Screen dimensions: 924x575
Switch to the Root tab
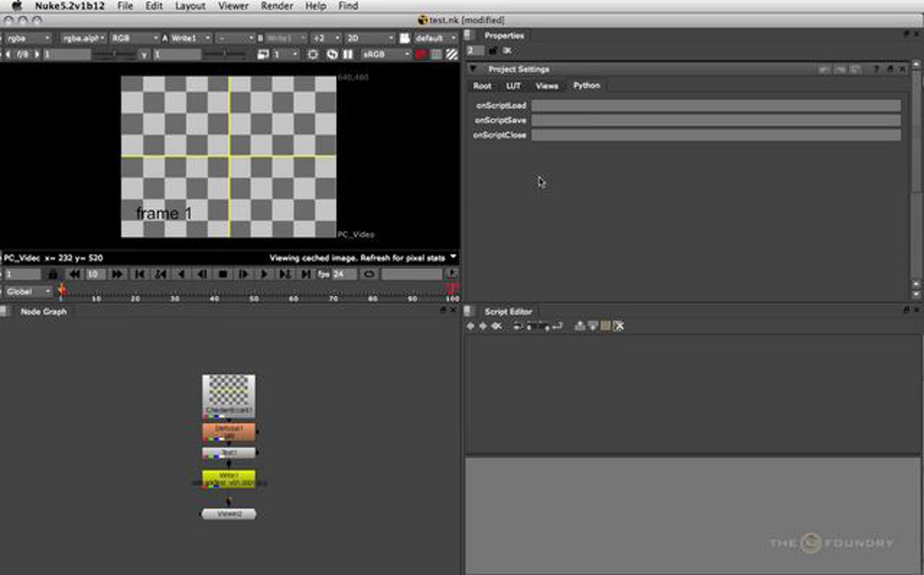point(482,86)
